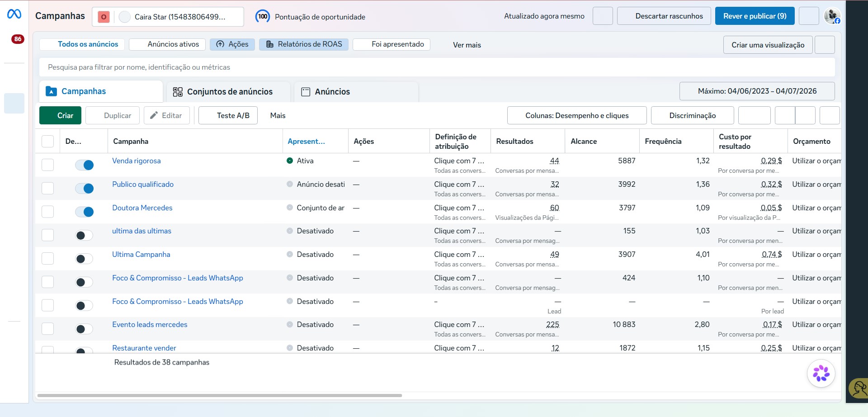Enable the ultima das ultimas campaign
Viewport: 868px width, 417px height.
[x=84, y=235]
